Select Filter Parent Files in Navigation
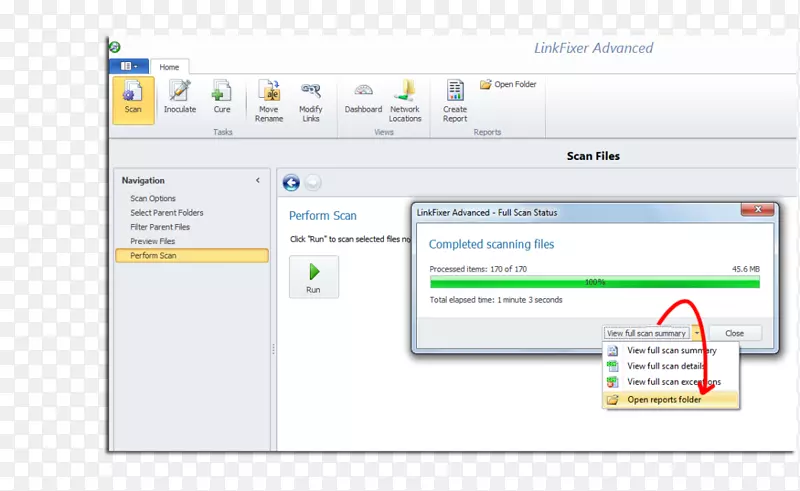Image resolution: width=800 pixels, height=491 pixels. 160,227
